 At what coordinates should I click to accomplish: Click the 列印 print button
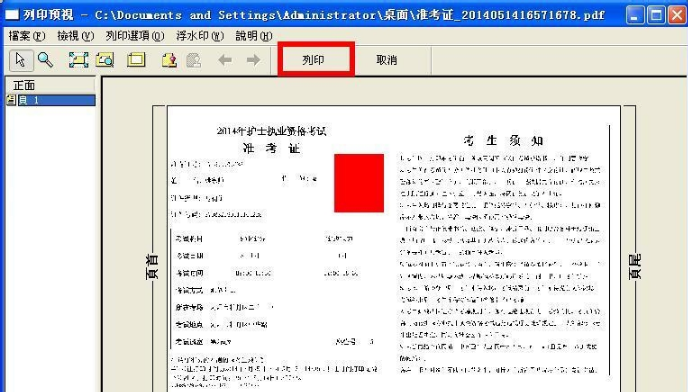[x=313, y=60]
